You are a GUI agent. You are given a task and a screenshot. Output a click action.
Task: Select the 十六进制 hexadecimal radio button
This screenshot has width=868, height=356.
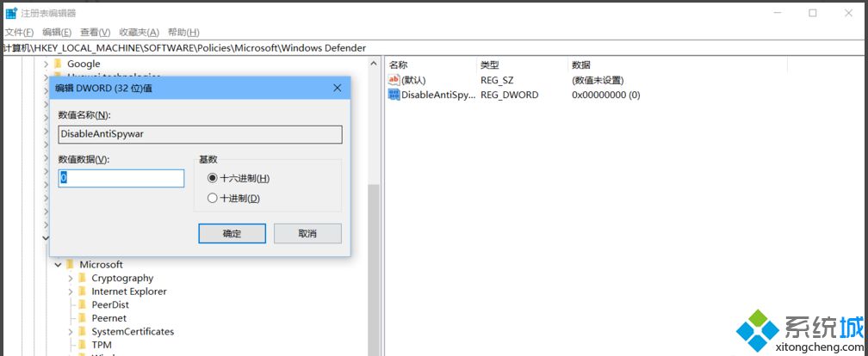point(212,179)
